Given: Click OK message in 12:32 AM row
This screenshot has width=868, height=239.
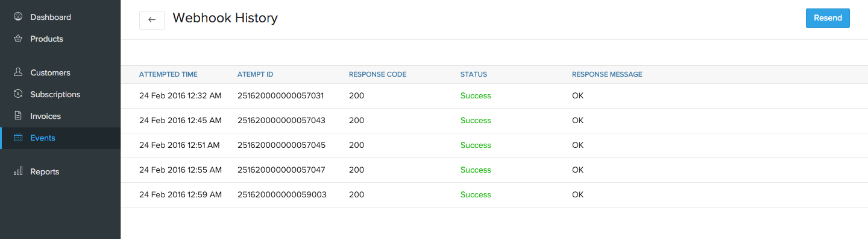Looking at the screenshot, I should coord(577,96).
